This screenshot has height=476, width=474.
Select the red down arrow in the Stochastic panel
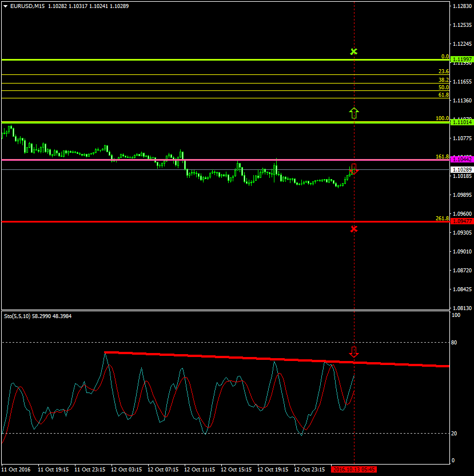[354, 351]
